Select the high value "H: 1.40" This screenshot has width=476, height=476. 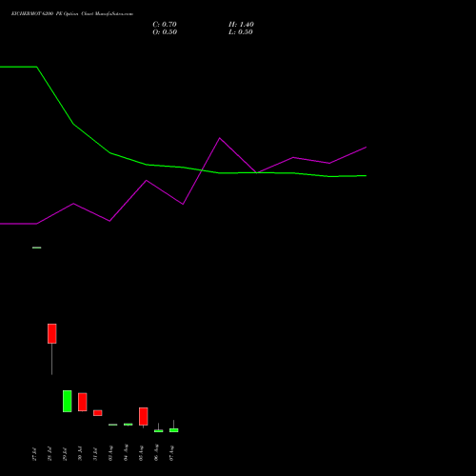coord(241,25)
